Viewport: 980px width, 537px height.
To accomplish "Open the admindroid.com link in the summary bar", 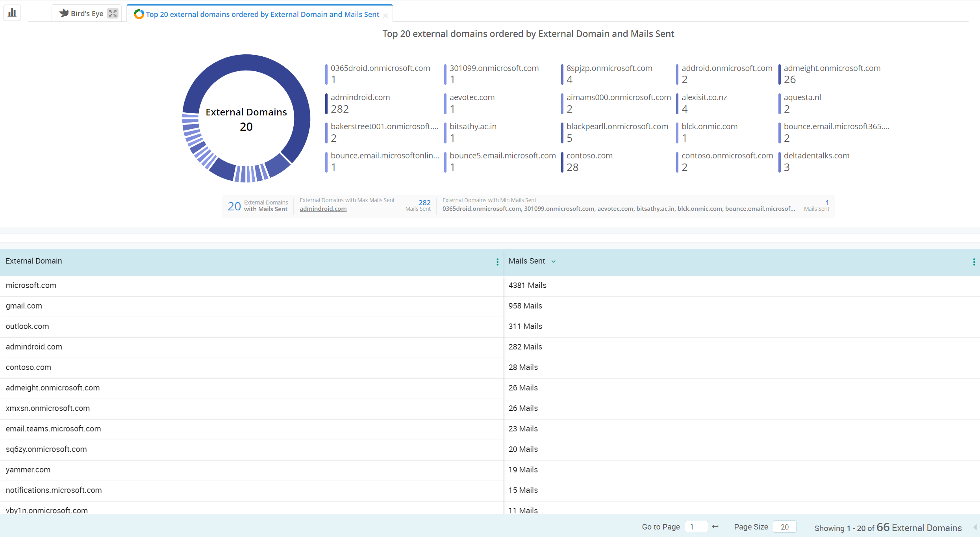I will pyautogui.click(x=323, y=208).
